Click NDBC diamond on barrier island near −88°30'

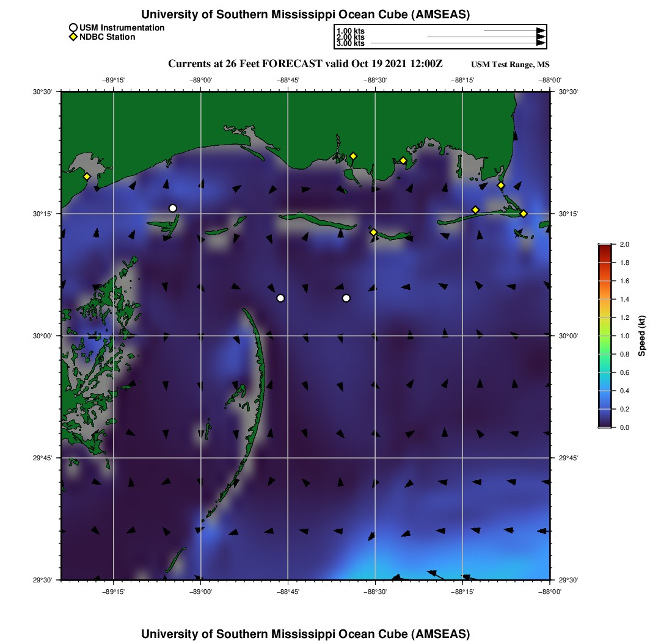[x=373, y=232]
